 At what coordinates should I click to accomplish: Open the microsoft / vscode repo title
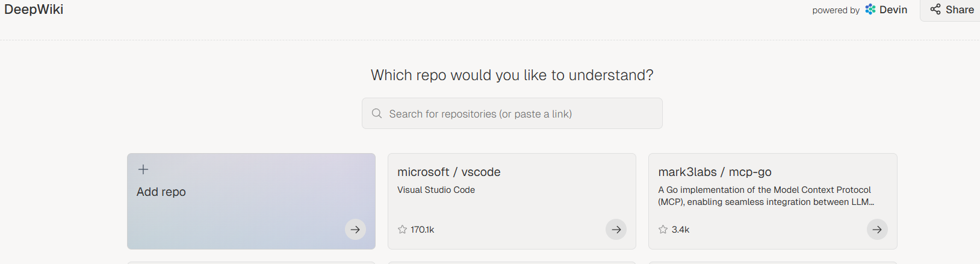tap(449, 172)
